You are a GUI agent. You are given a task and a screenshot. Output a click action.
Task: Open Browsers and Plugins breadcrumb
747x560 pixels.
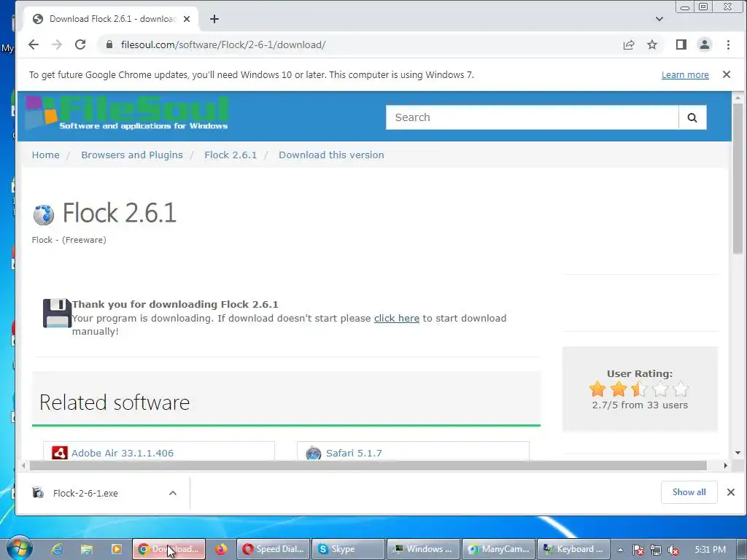click(x=132, y=155)
